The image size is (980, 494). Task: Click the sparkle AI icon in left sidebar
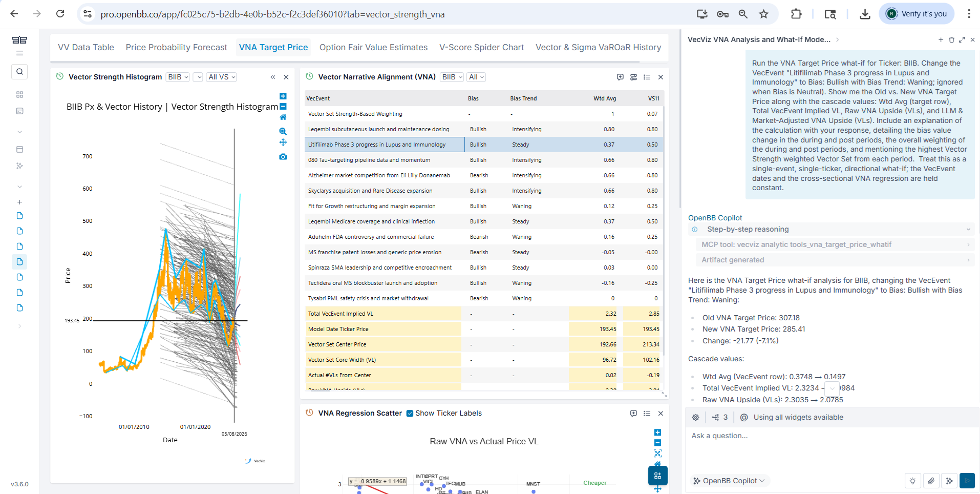click(19, 166)
